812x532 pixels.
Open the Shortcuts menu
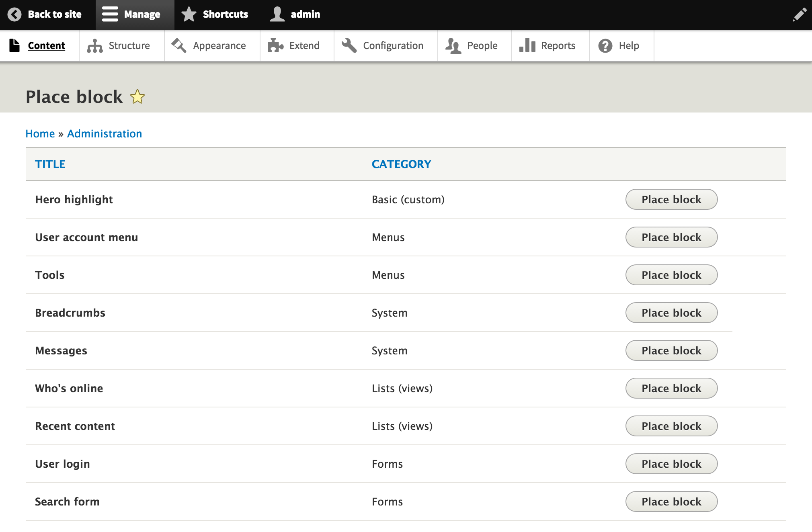point(215,14)
